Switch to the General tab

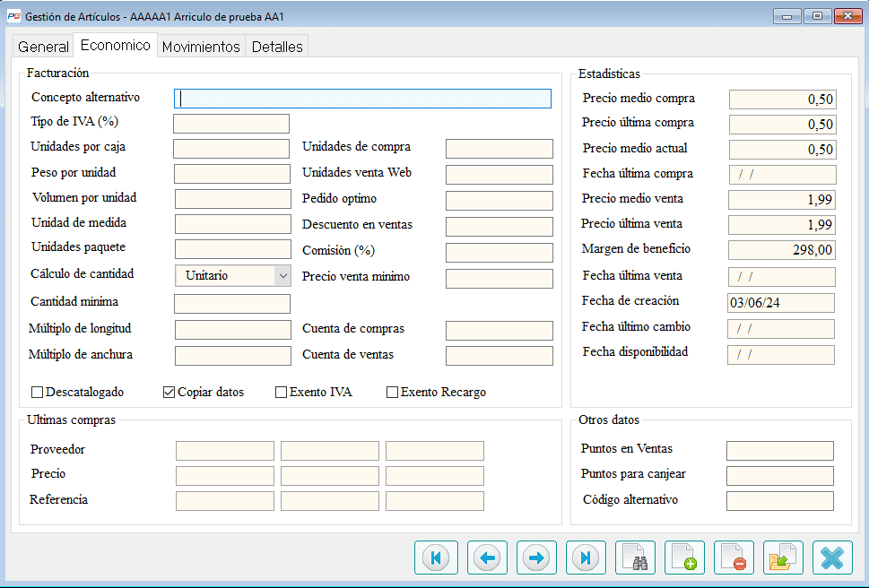(43, 47)
